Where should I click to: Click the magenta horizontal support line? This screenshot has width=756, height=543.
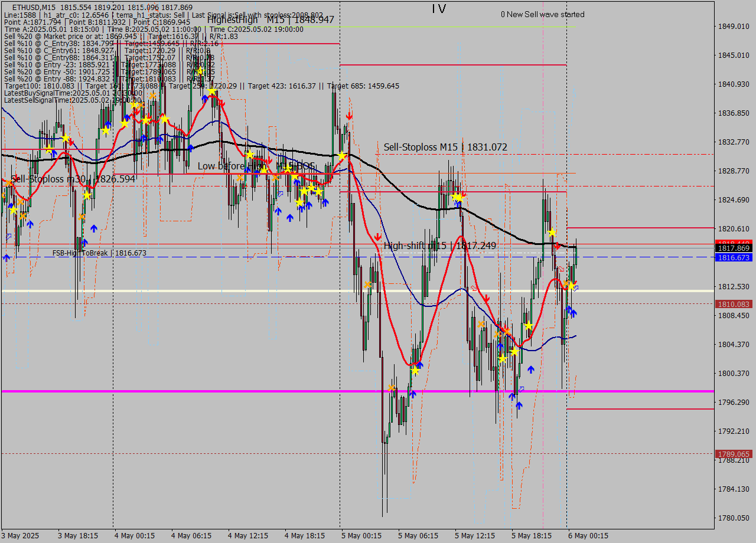[x=177, y=391]
